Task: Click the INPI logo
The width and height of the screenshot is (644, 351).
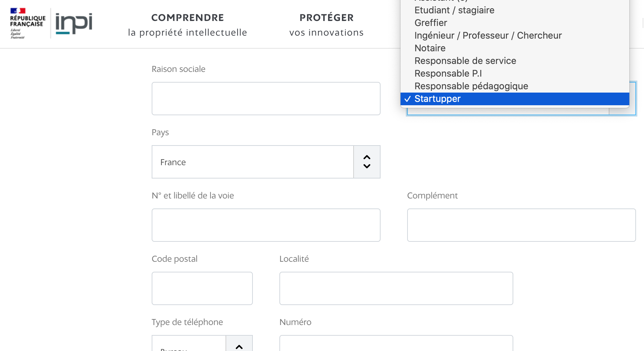Action: coord(74,23)
